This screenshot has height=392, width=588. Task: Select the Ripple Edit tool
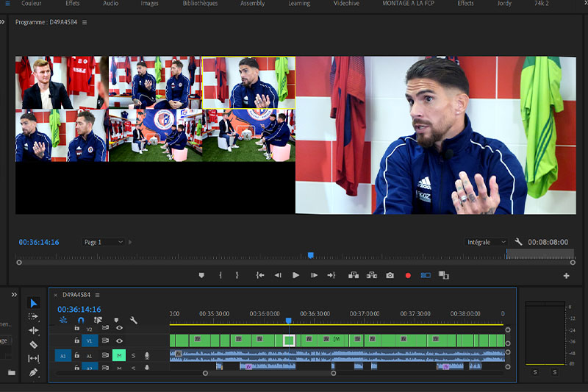click(x=33, y=330)
